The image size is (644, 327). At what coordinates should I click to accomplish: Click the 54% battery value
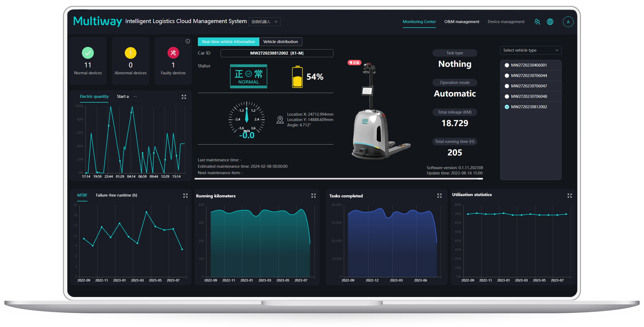point(315,77)
